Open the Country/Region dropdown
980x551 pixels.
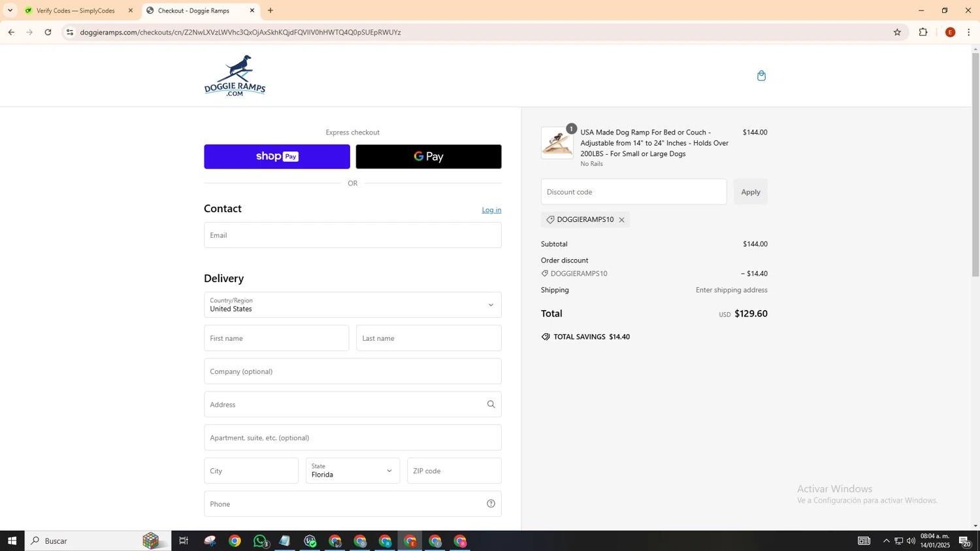coord(353,305)
